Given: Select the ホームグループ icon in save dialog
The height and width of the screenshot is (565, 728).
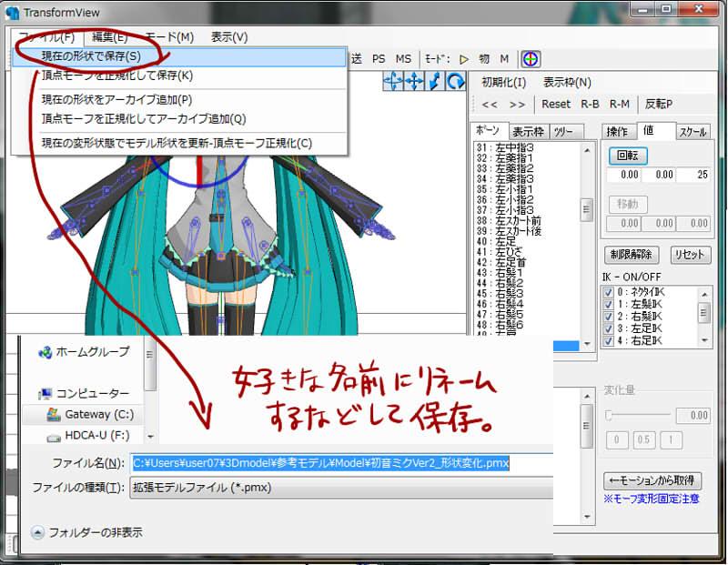Looking at the screenshot, I should coord(45,352).
